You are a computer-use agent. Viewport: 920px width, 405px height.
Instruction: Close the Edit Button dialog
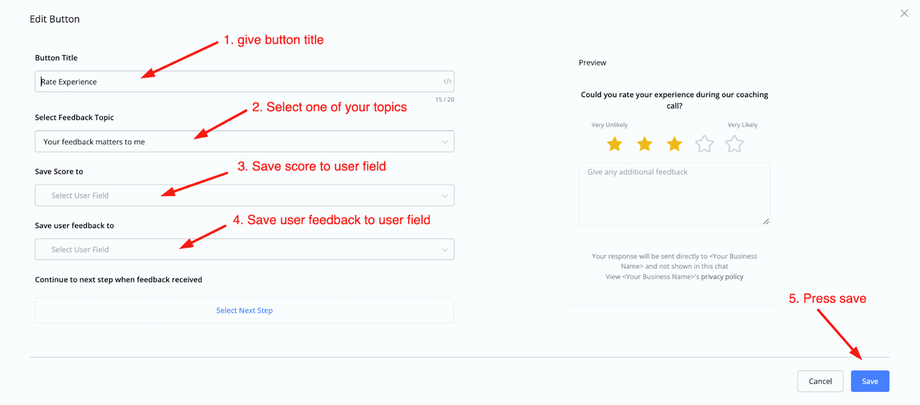[x=905, y=13]
